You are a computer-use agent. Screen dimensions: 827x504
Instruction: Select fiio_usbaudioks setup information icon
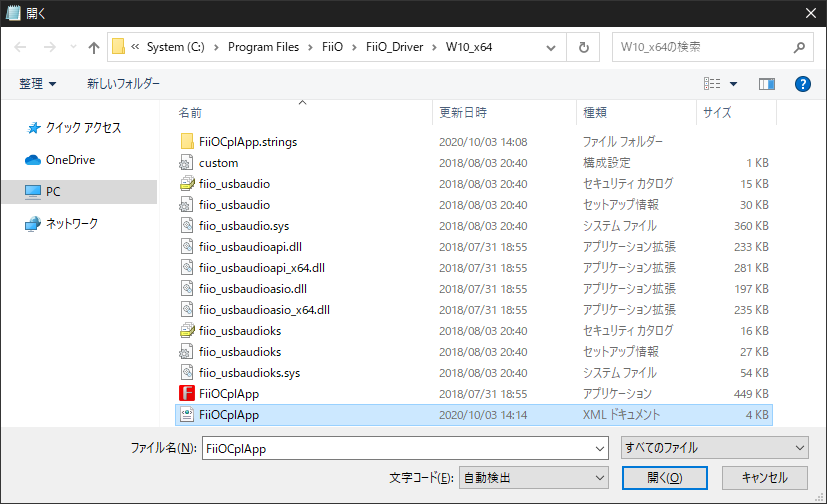(187, 352)
